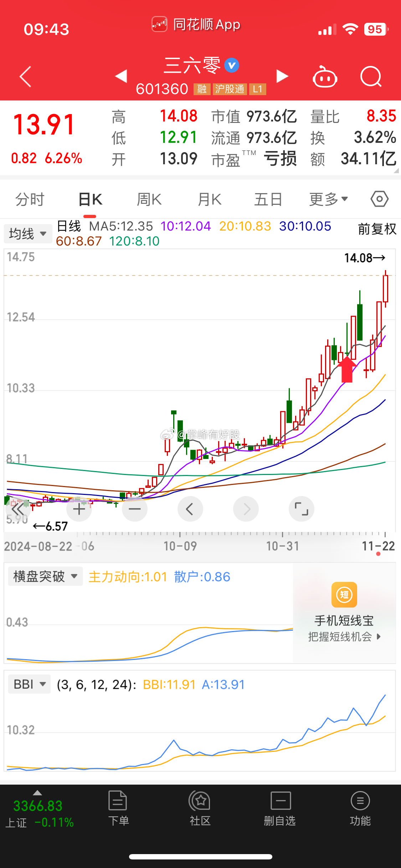Shift chart left with chevron button
The width and height of the screenshot is (401, 868).
pyautogui.click(x=190, y=509)
